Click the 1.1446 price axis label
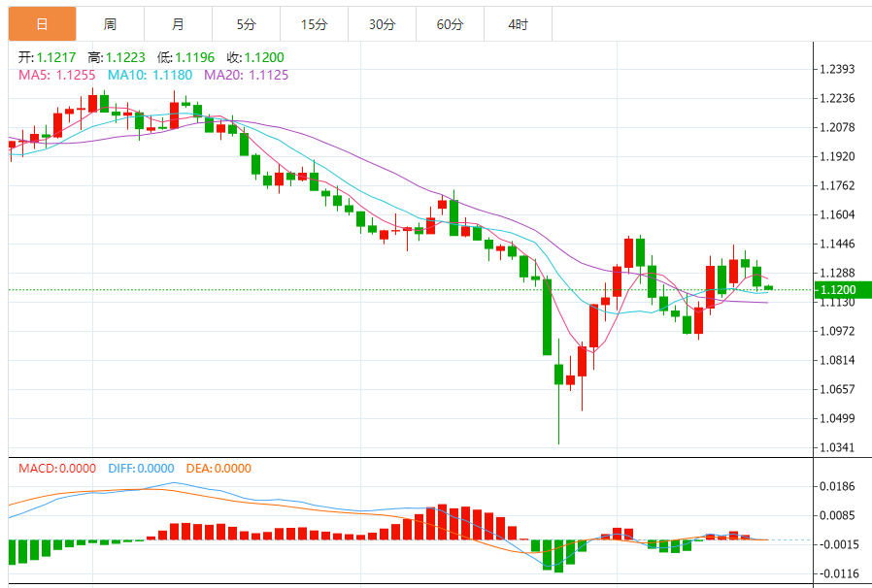Viewport: 872px width, 588px height. coord(837,244)
